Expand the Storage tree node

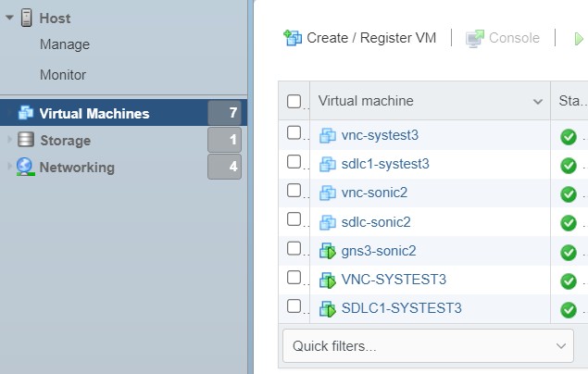click(10, 140)
